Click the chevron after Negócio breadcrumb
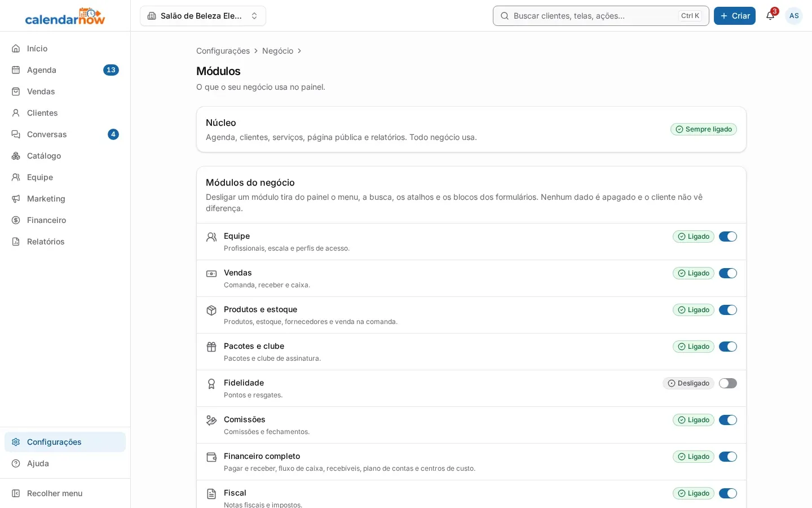 click(299, 51)
